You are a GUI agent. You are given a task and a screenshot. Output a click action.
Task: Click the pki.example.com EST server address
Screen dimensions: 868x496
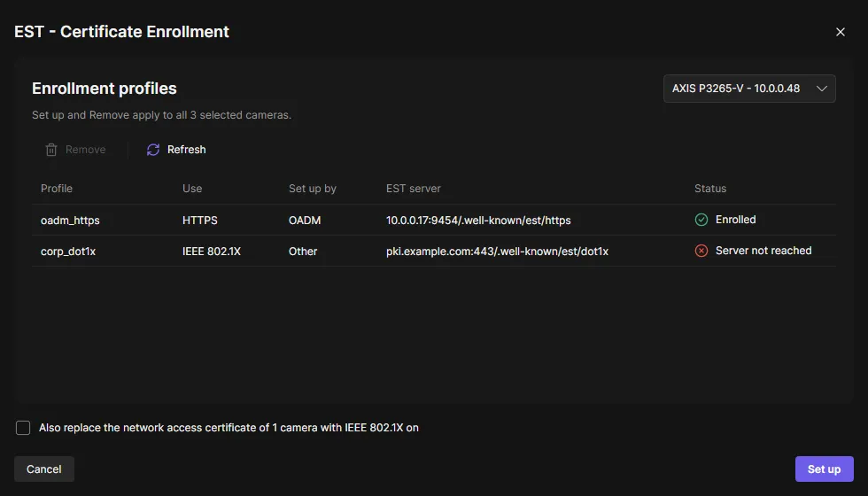point(497,252)
